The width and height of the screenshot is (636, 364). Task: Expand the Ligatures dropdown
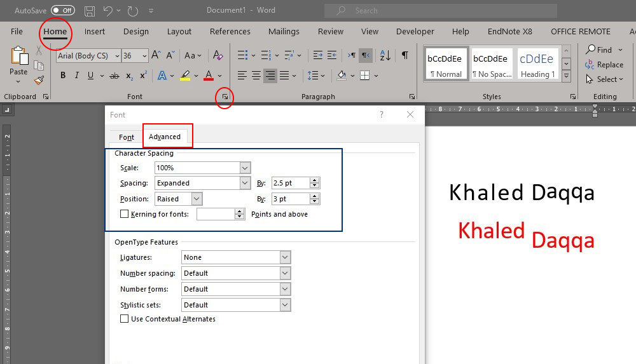point(285,257)
